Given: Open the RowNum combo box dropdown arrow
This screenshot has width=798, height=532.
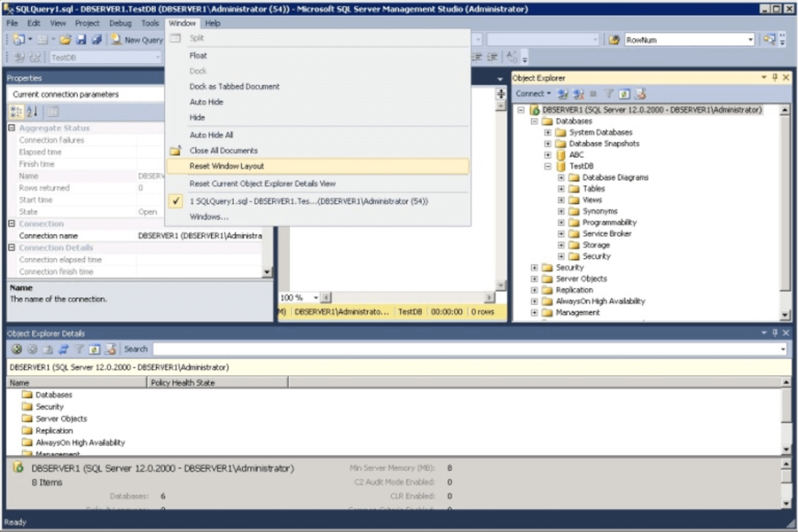Looking at the screenshot, I should point(750,40).
